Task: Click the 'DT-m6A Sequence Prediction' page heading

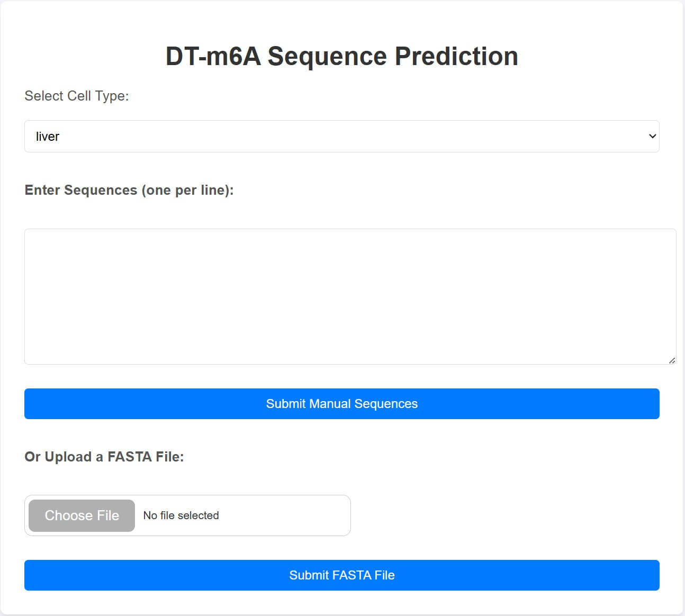Action: coord(341,56)
